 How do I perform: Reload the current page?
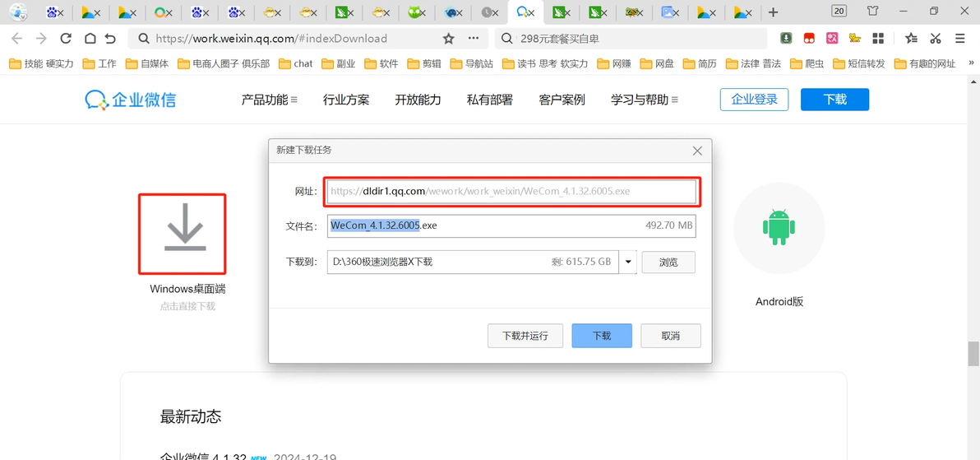click(66, 39)
